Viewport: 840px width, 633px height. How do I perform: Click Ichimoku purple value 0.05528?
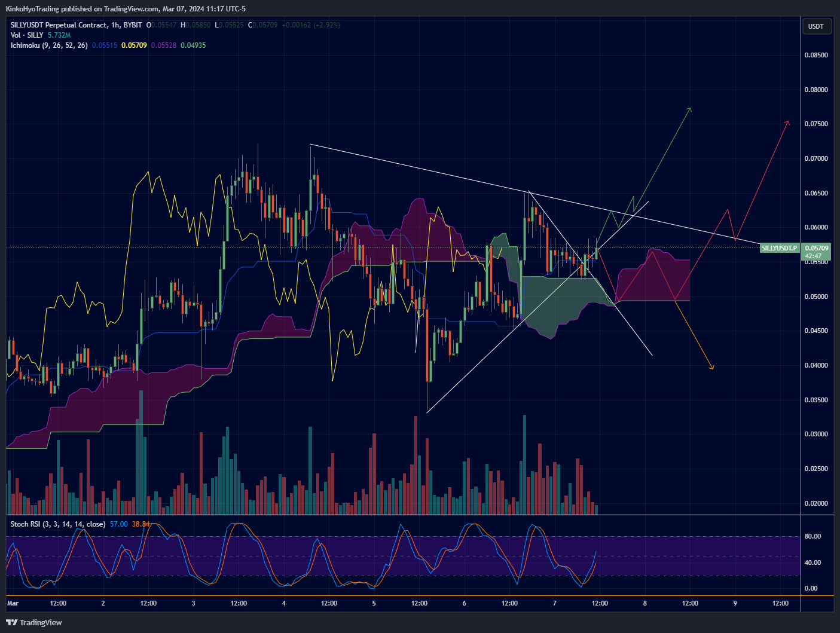164,45
